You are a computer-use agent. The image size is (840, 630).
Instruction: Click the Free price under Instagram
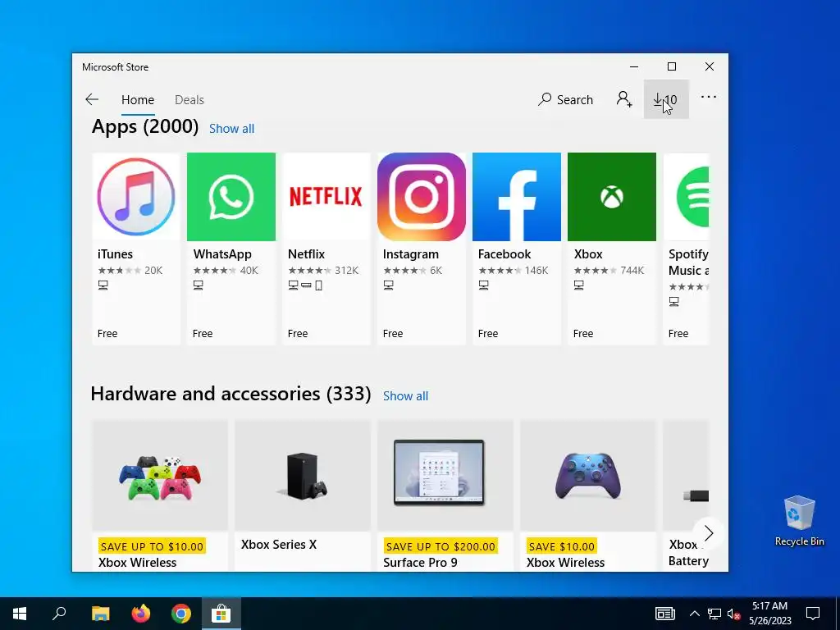393,333
